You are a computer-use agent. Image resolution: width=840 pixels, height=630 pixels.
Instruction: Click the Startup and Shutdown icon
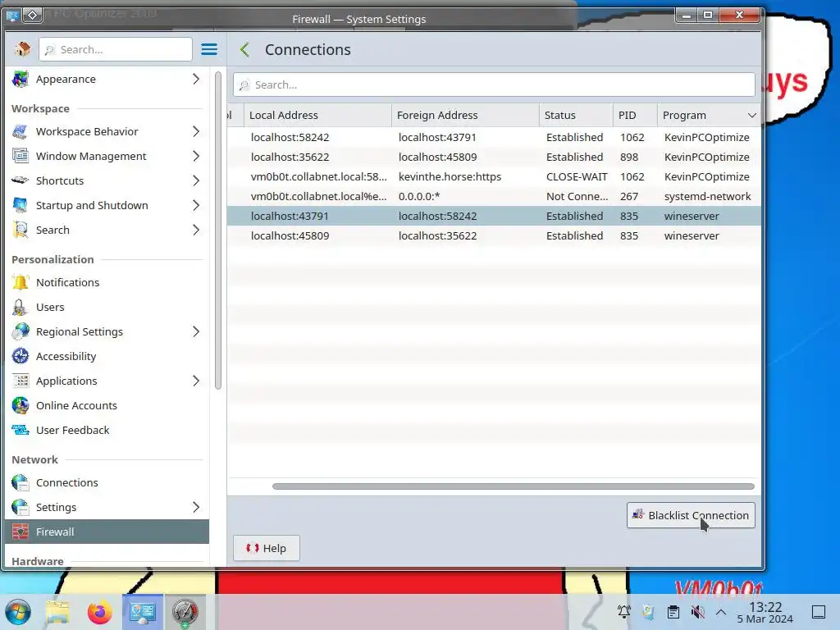pyautogui.click(x=21, y=205)
